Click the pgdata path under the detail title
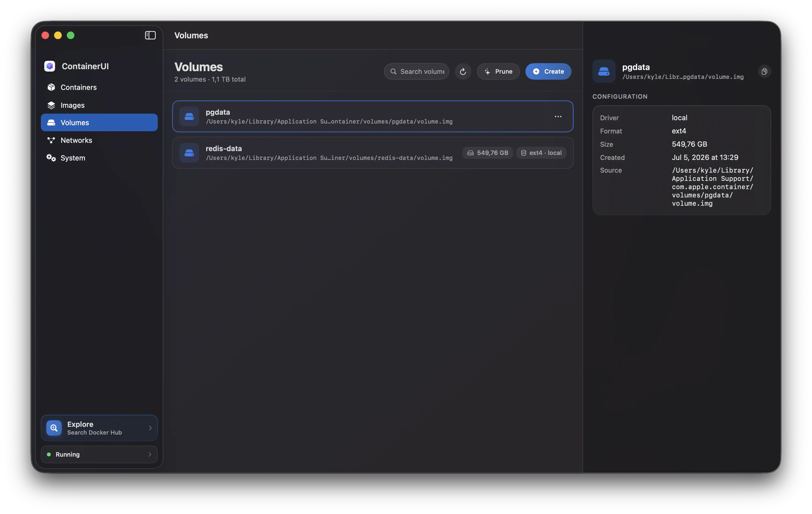 coord(683,77)
